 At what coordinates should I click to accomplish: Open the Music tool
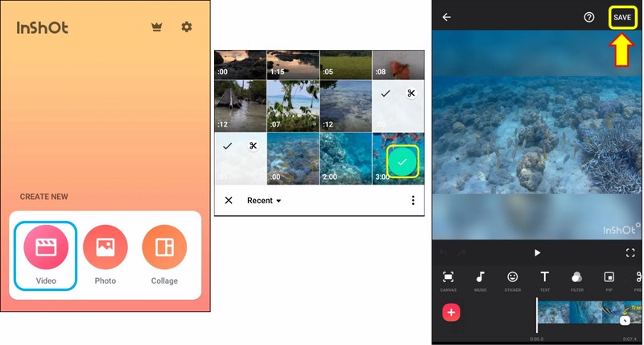[480, 281]
